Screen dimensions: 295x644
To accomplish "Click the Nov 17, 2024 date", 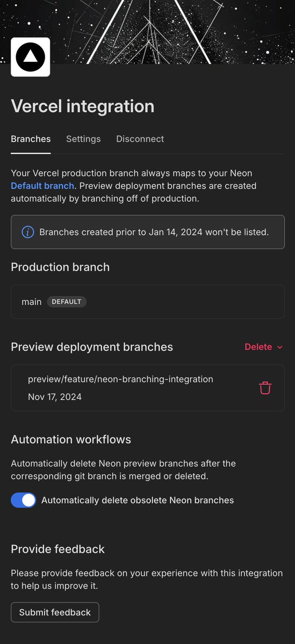I will point(55,397).
